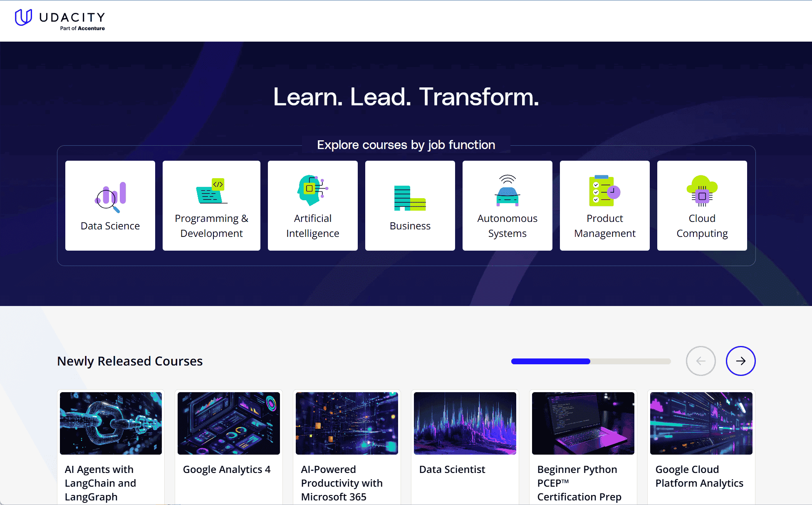Advance the carousel with the right arrow

pyautogui.click(x=740, y=361)
